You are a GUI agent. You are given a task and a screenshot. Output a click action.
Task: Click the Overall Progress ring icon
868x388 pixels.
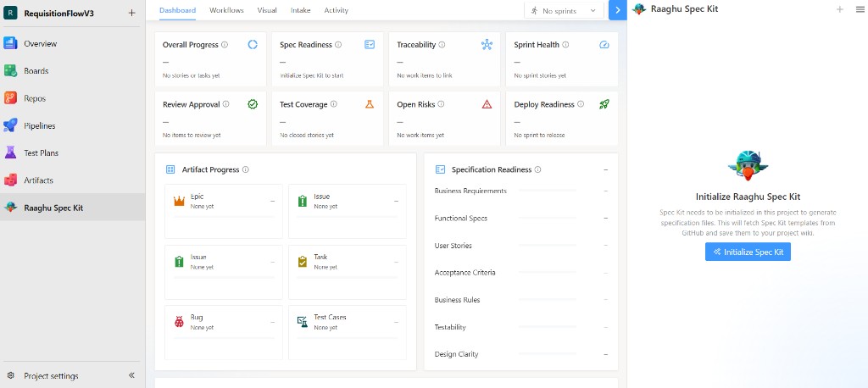coord(253,45)
